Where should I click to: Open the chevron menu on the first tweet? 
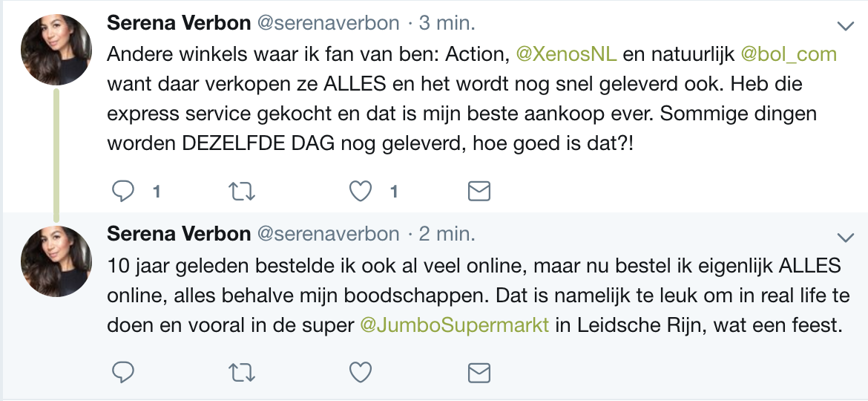pyautogui.click(x=845, y=25)
